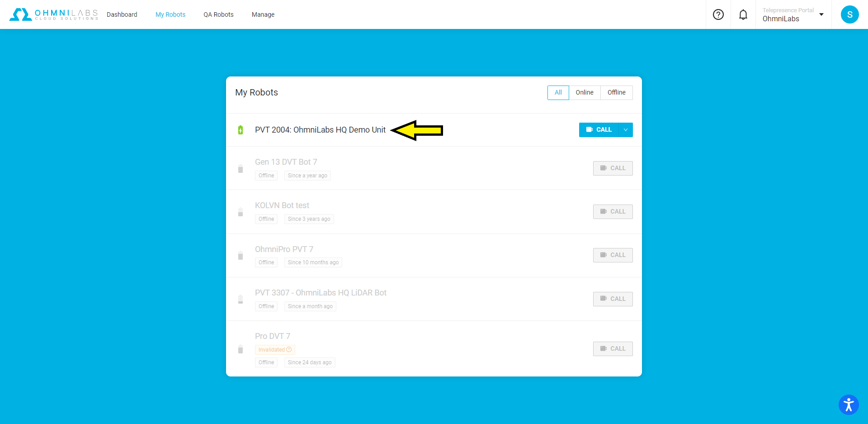Screen dimensions: 868x424
Task: Click Offline tag under PVT 3307 LiDAR Bot
Action: (x=266, y=306)
